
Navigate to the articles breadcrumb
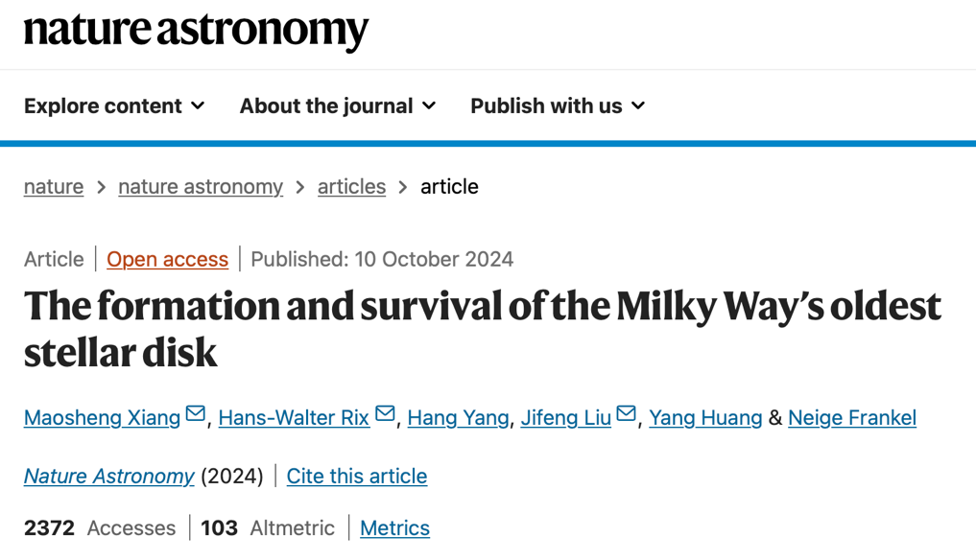351,186
